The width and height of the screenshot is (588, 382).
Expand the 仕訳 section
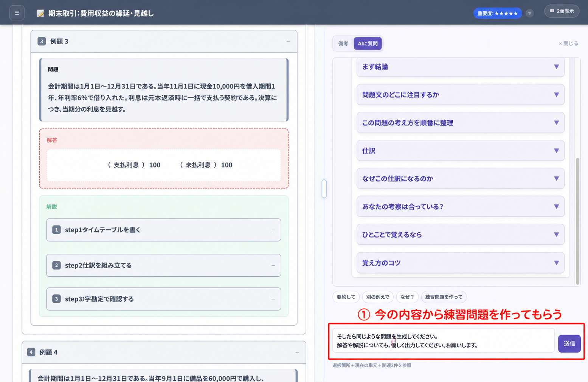[461, 151]
